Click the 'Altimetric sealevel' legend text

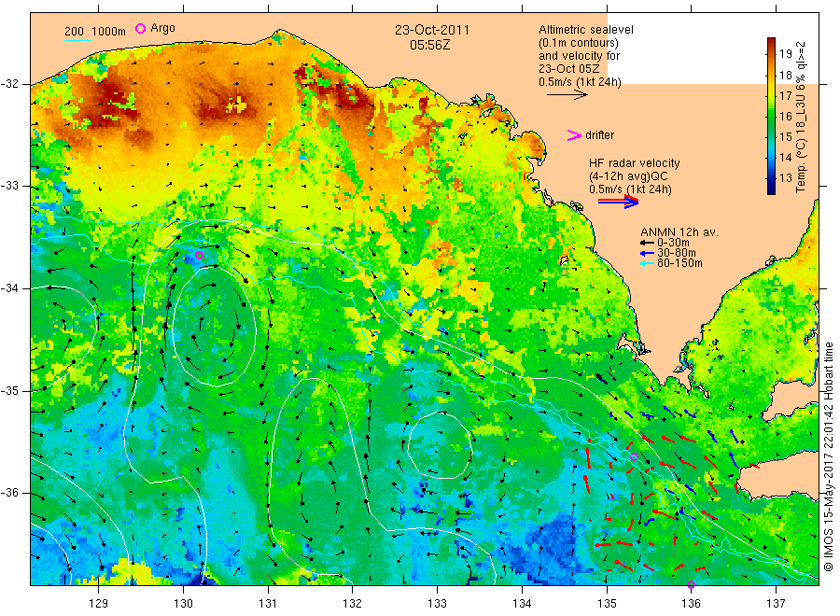[x=586, y=30]
